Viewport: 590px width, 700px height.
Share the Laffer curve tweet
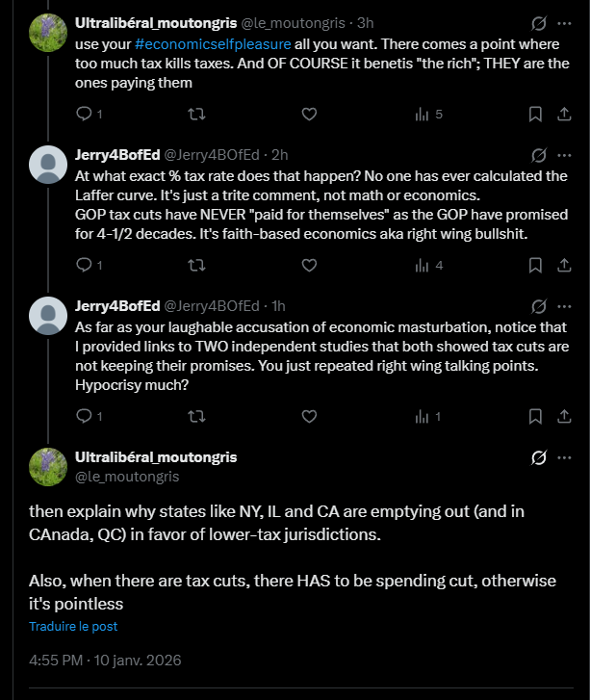(x=564, y=265)
